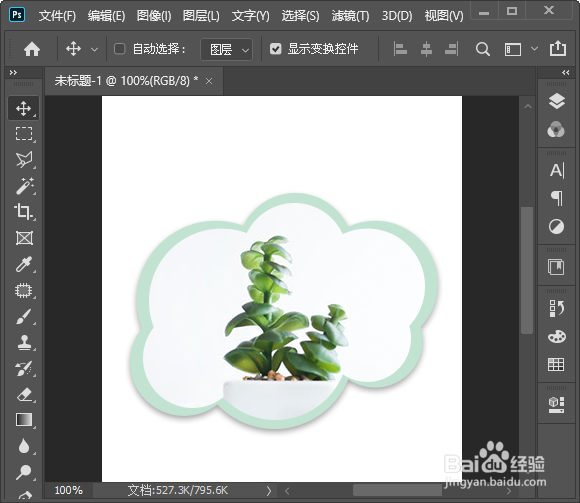
Task: Open the Libraries panel icon
Action: [556, 267]
